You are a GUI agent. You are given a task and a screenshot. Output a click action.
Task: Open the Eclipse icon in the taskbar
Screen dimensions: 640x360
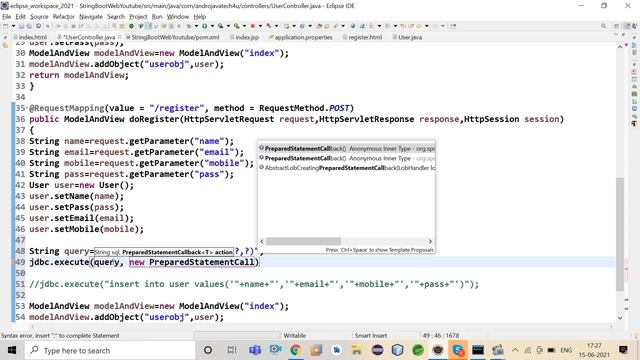pos(378,350)
